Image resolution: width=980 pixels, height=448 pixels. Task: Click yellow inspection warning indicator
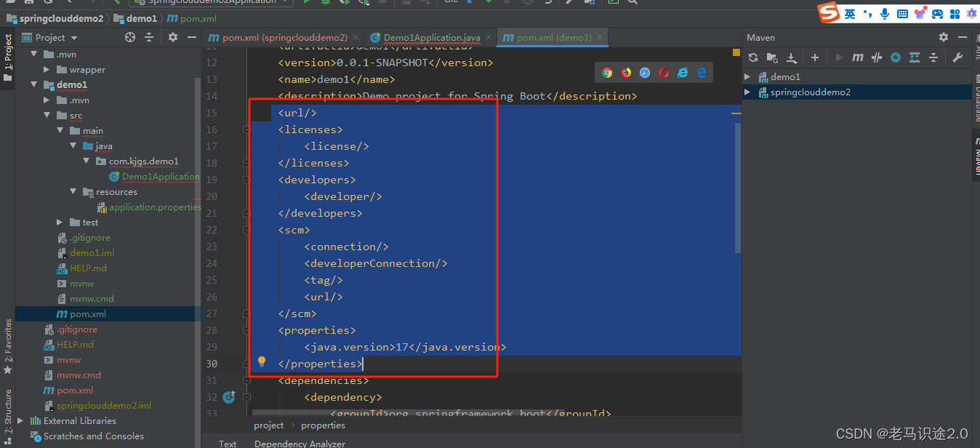736,53
